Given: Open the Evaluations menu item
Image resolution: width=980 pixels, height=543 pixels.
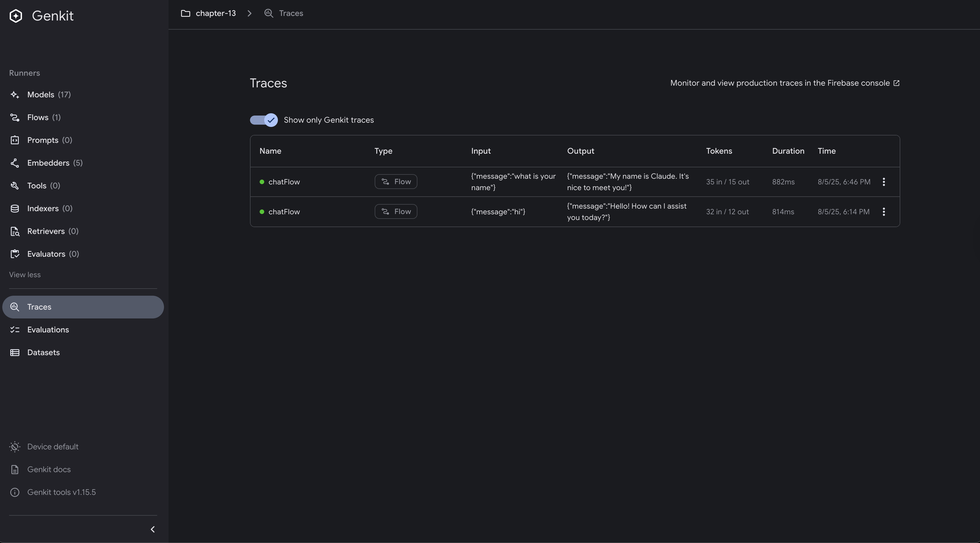Looking at the screenshot, I should coord(83,330).
